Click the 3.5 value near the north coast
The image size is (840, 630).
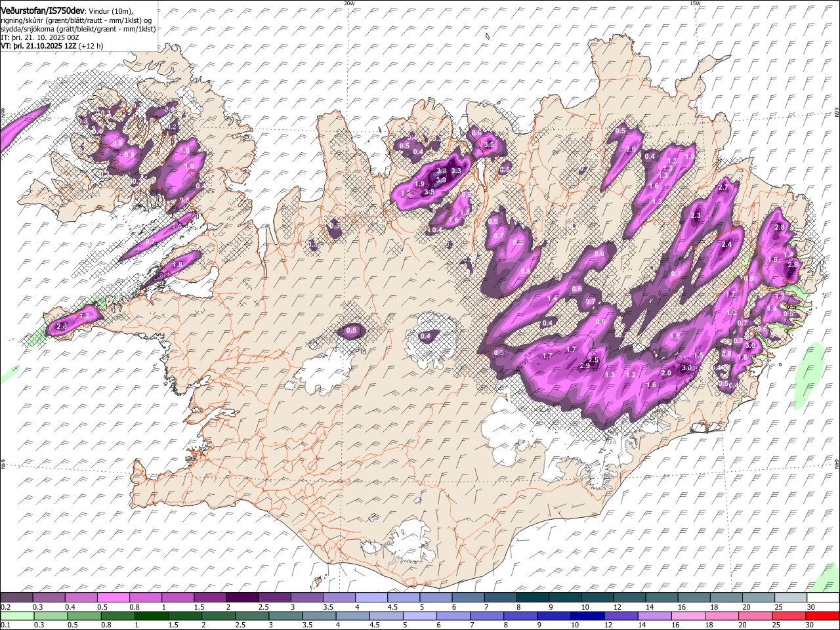489,144
